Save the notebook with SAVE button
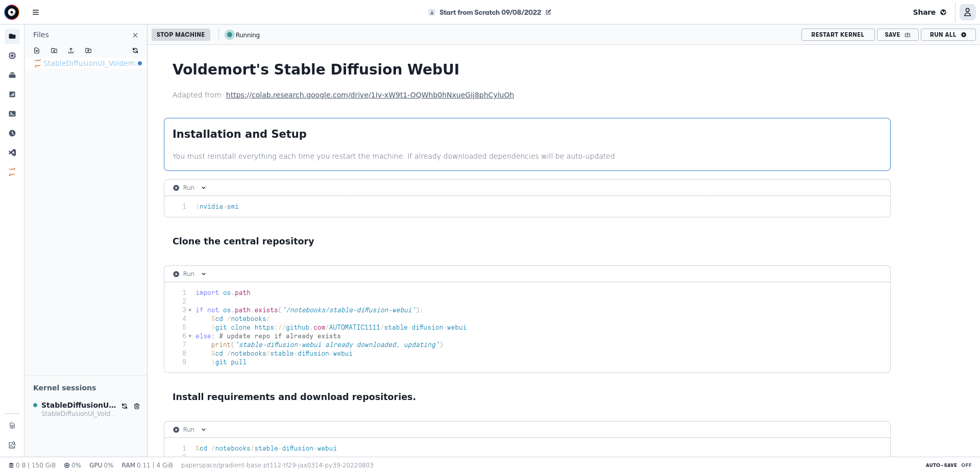This screenshot has width=980, height=473. [897, 35]
